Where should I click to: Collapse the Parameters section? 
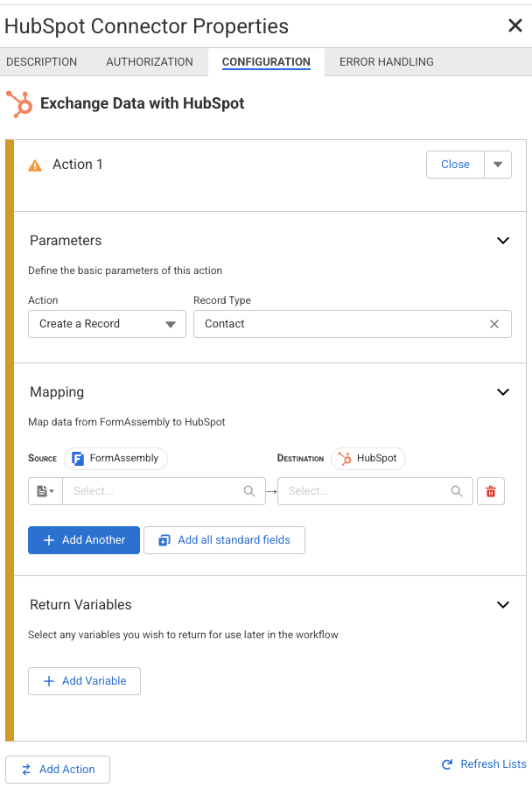(502, 241)
